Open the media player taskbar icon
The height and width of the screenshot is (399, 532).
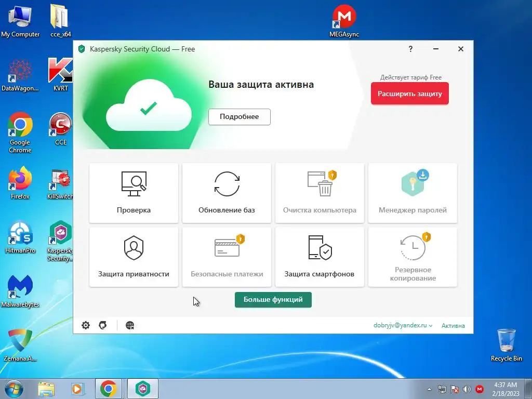77,389
